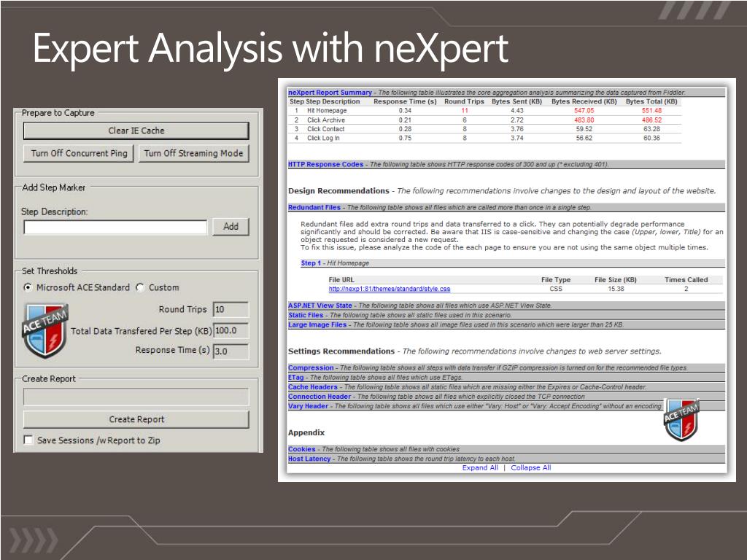Click the ACE Team logo in the report

(681, 419)
